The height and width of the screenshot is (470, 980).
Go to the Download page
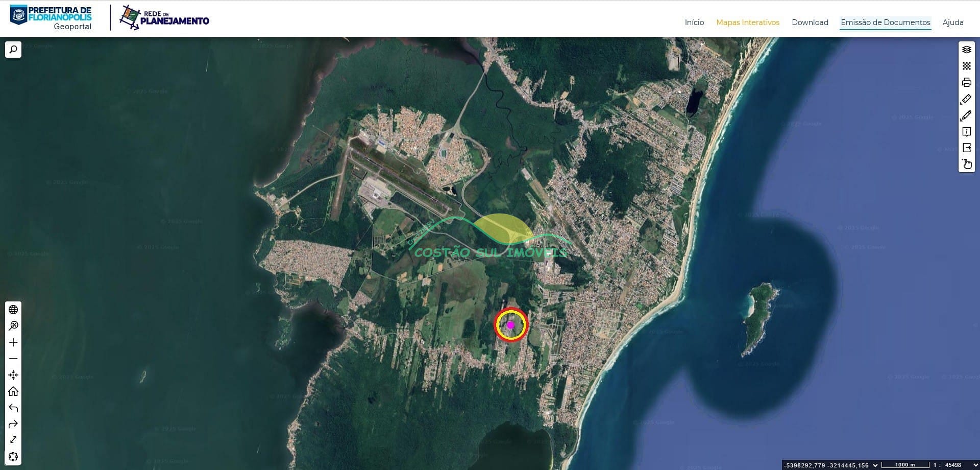(810, 22)
